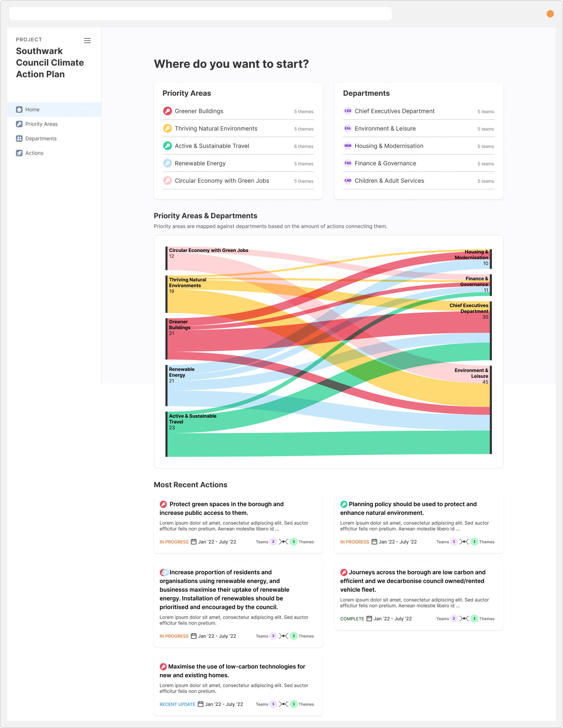Click connection icon on Protect green spaces card
This screenshot has width=563, height=728.
pyautogui.click(x=283, y=542)
